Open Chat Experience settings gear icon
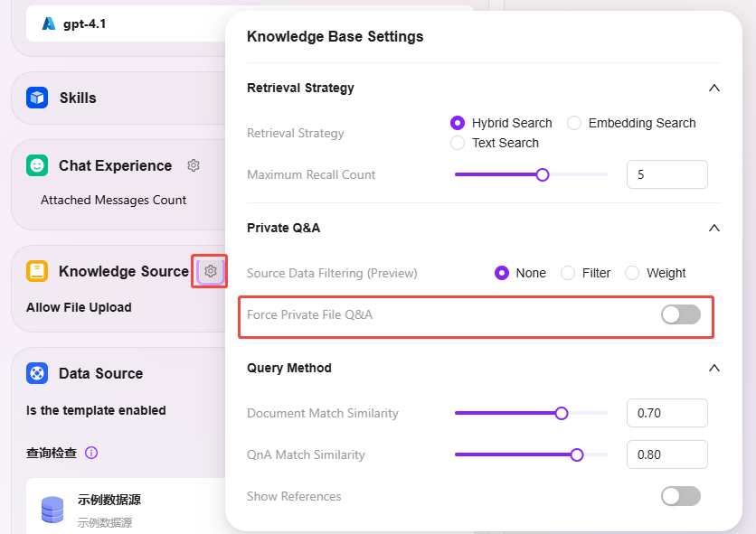756x534 pixels. 194,165
